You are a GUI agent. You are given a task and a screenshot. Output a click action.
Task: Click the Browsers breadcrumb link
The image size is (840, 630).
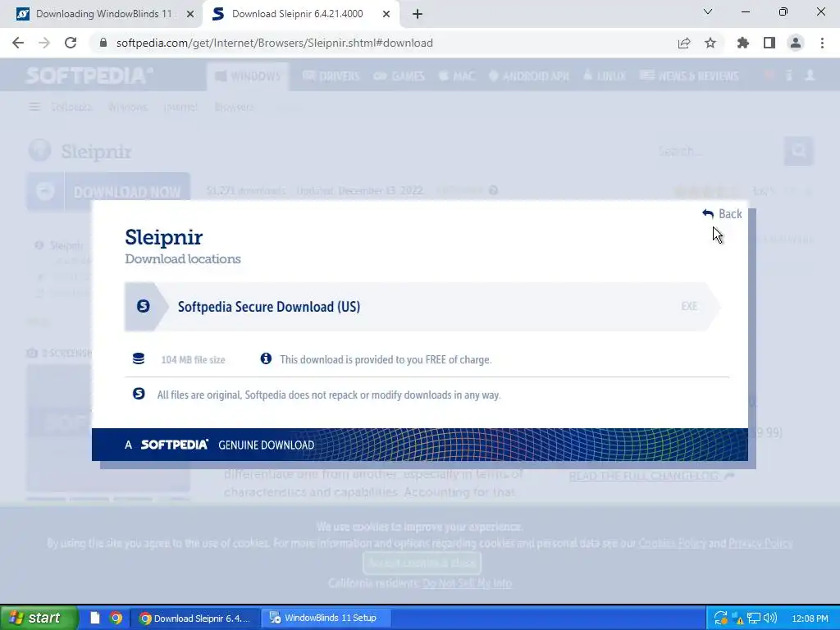coord(234,107)
